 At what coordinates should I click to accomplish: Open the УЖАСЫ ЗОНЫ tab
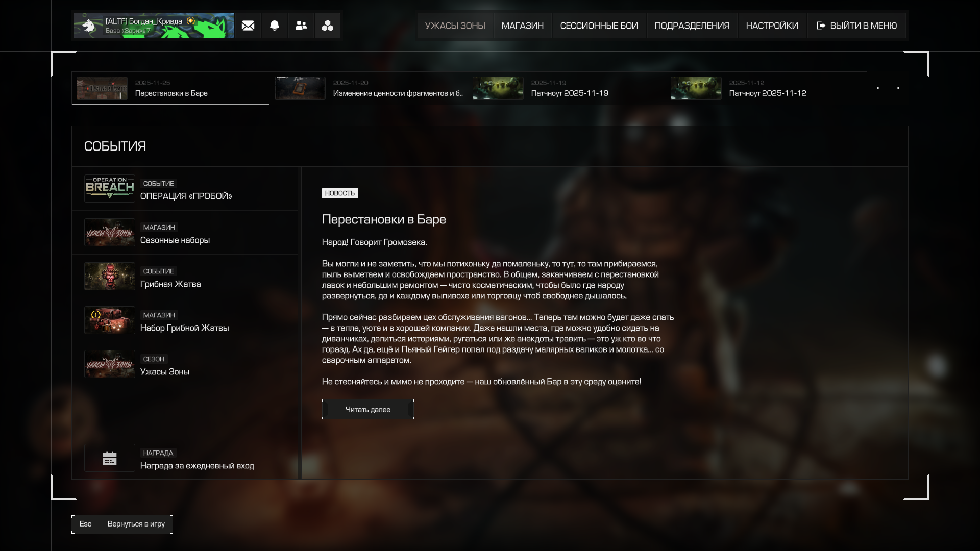(x=455, y=26)
